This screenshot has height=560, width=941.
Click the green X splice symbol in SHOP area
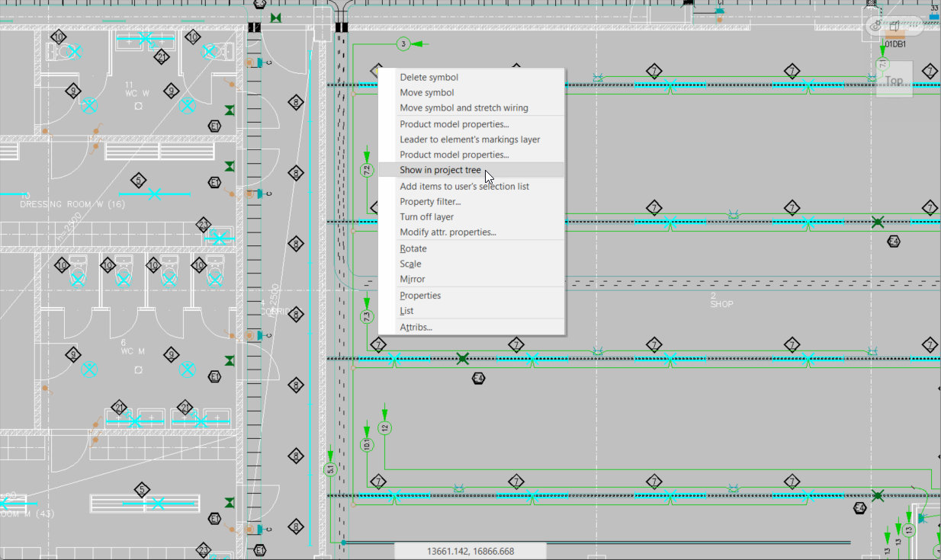[x=878, y=222]
